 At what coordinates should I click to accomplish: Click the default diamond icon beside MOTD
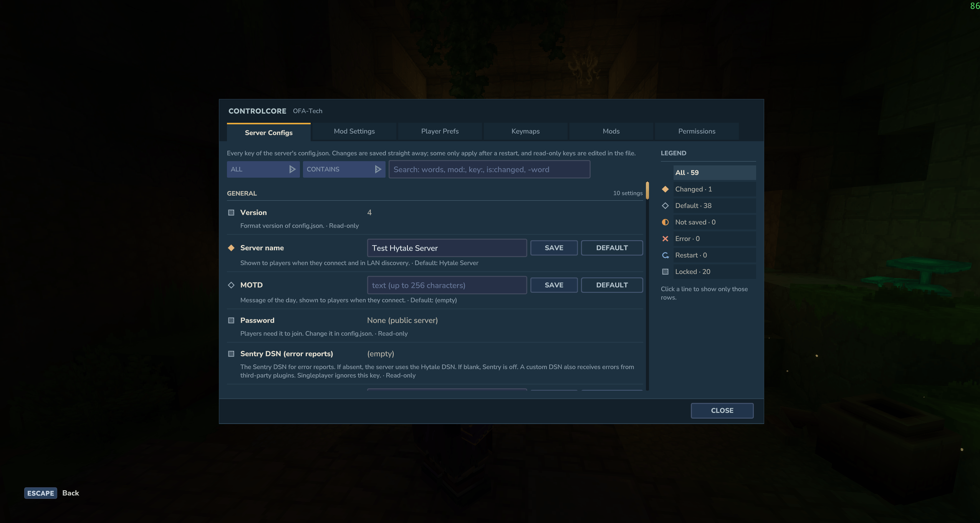pyautogui.click(x=231, y=285)
